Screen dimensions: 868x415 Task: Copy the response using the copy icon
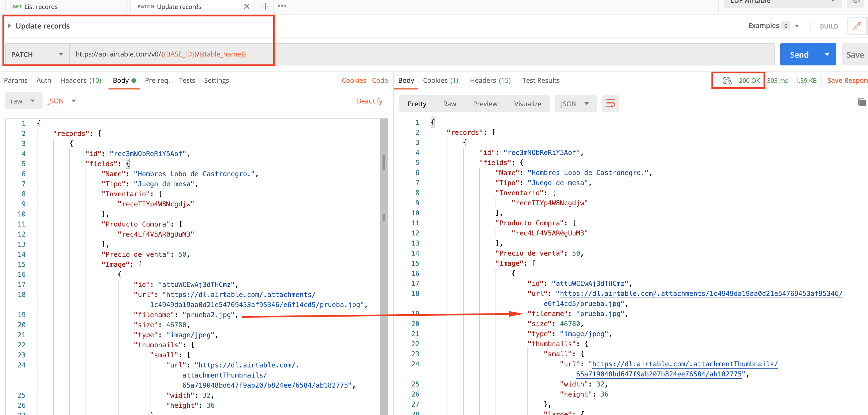pos(861,102)
